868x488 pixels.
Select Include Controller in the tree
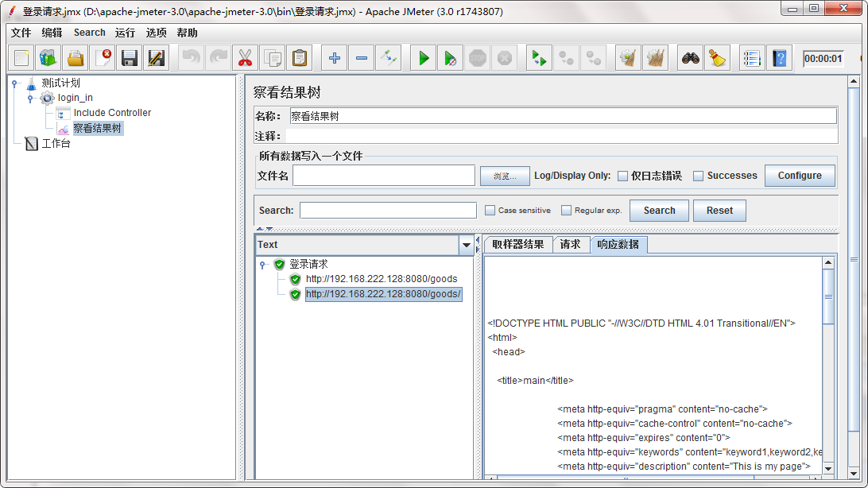[112, 113]
